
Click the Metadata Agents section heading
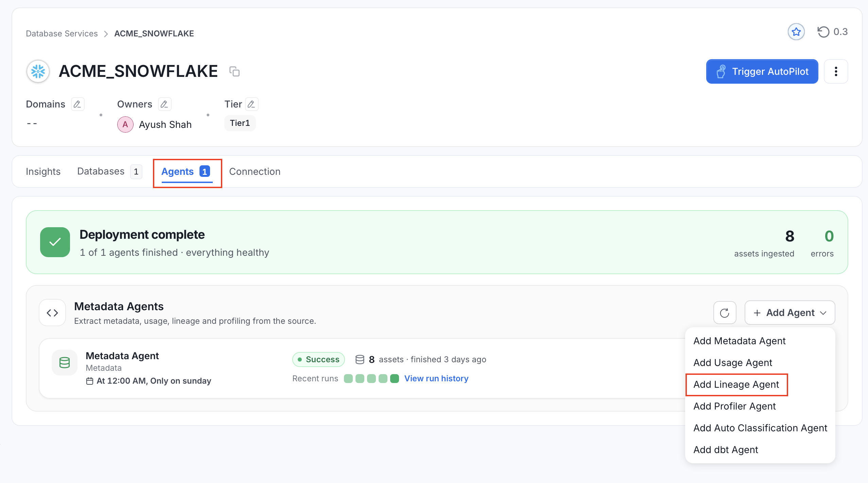(119, 306)
